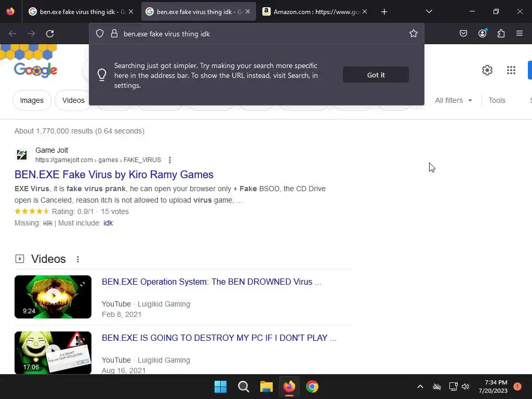
Task: Dismiss the tip with Got it
Action: (376, 75)
